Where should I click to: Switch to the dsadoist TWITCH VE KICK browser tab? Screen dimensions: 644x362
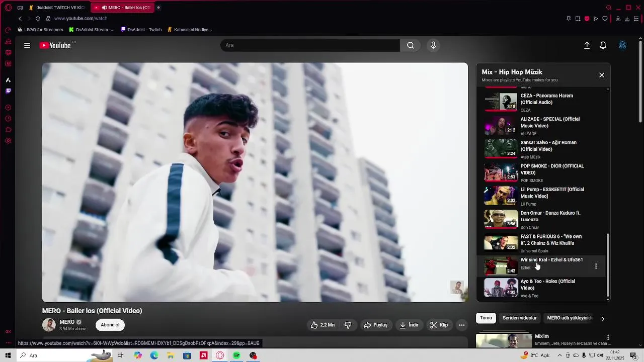(x=57, y=8)
